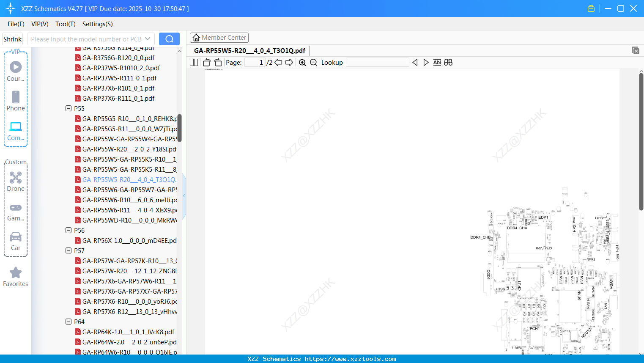The width and height of the screenshot is (644, 363).
Task: Open the File(F) menu
Action: (16, 24)
